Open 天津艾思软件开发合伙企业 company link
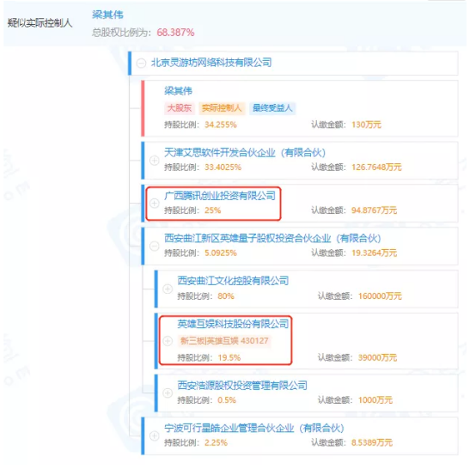Image resolution: width=476 pixels, height=469 pixels. click(245, 152)
